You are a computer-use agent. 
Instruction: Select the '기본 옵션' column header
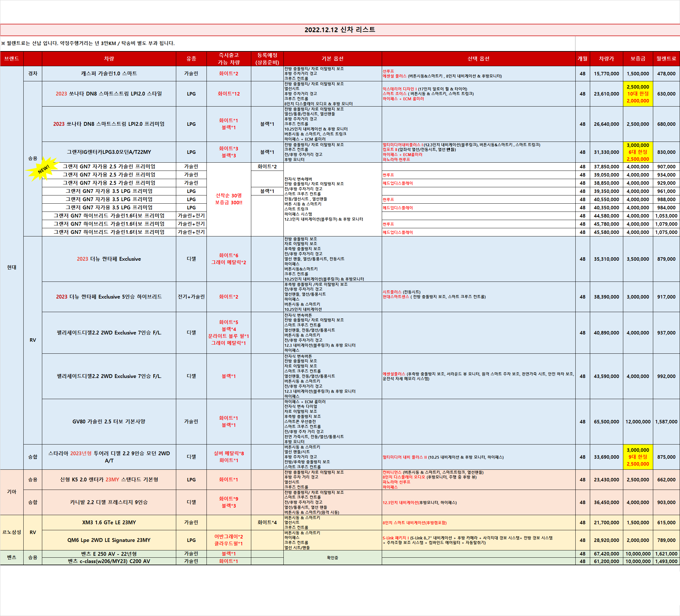point(333,59)
